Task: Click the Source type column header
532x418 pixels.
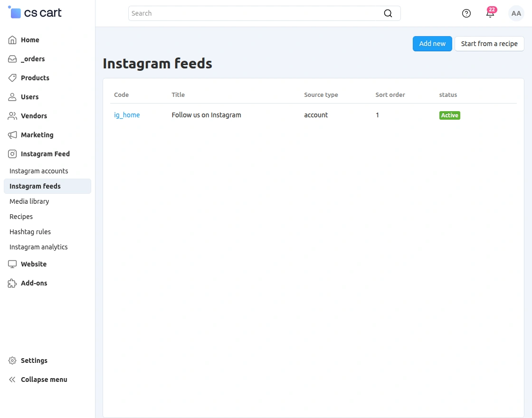Action: point(321,95)
